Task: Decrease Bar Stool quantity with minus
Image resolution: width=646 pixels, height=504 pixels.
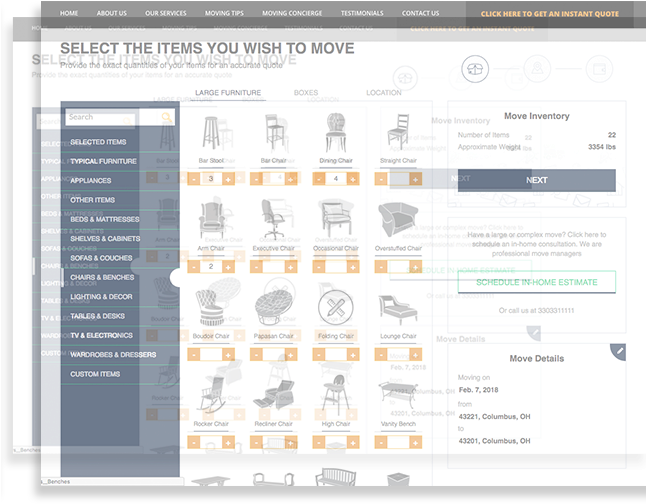Action: pos(194,179)
